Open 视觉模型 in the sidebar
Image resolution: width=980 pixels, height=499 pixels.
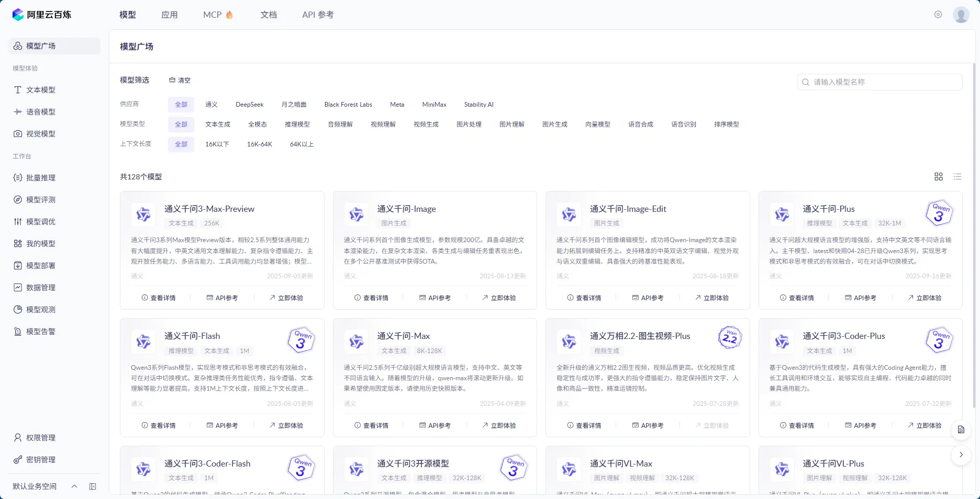click(40, 133)
